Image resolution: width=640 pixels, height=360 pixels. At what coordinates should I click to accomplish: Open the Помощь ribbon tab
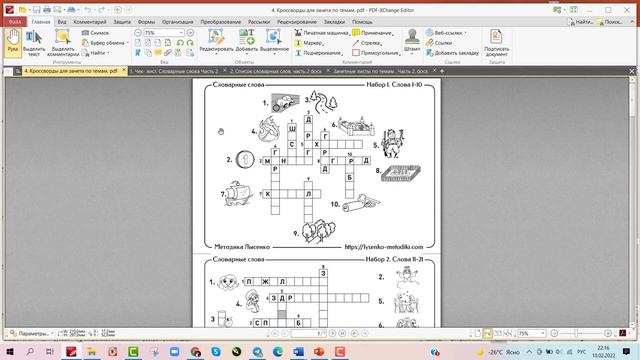point(362,22)
